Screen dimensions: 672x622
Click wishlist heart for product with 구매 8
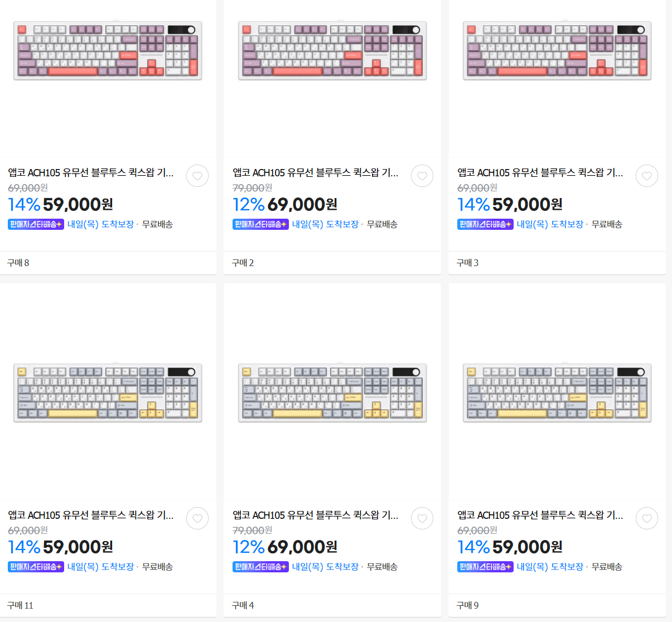[x=197, y=176]
